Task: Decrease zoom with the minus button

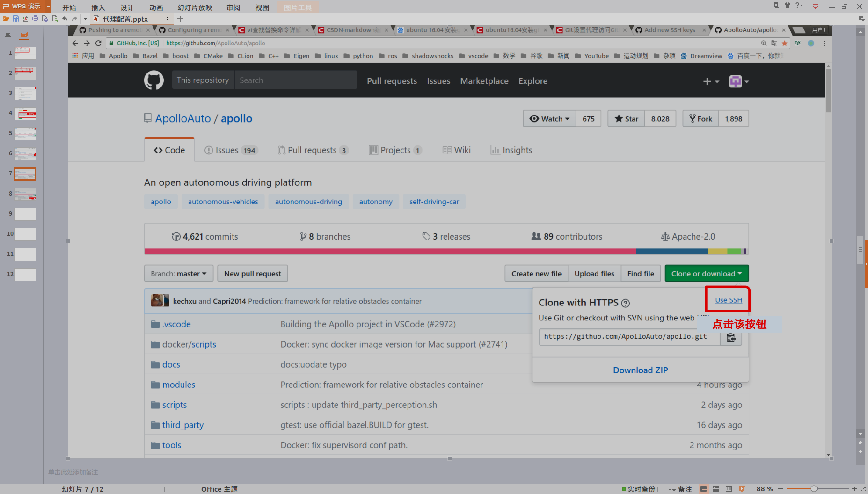Action: pos(780,489)
